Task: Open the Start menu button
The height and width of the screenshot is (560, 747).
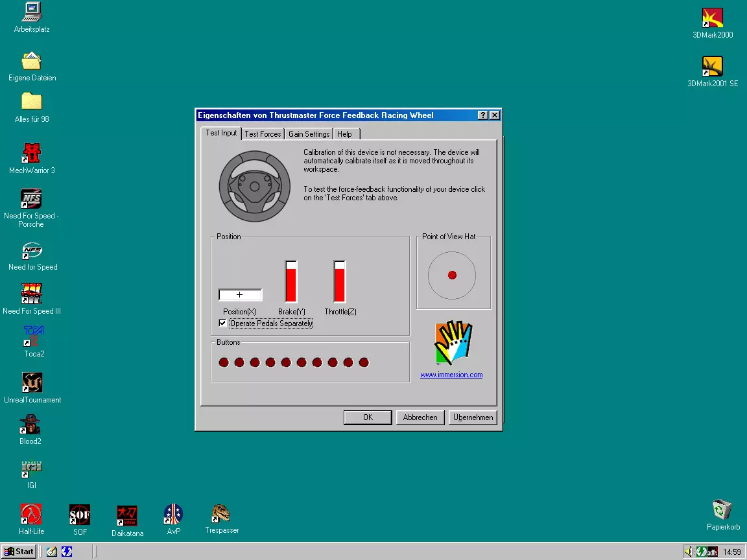Action: [x=19, y=552]
